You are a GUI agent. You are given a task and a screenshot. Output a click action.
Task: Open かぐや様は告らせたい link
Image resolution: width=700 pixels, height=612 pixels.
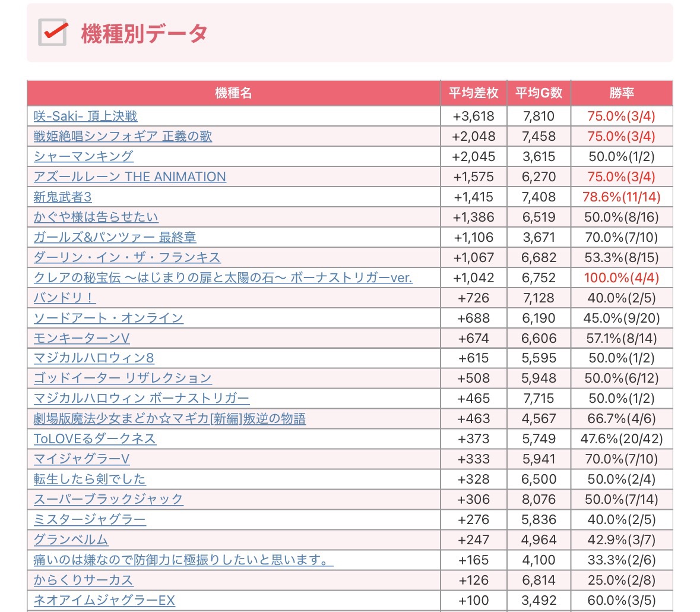point(96,217)
